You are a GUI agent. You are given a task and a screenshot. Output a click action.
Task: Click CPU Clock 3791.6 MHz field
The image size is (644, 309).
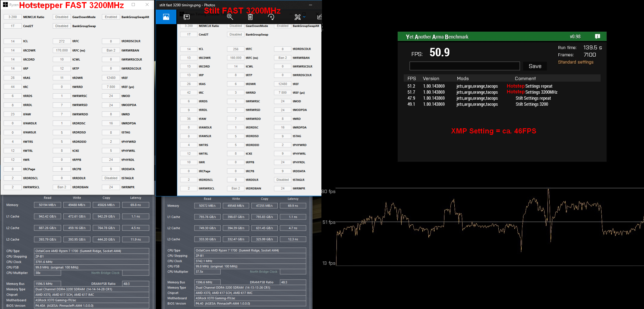coord(92,262)
